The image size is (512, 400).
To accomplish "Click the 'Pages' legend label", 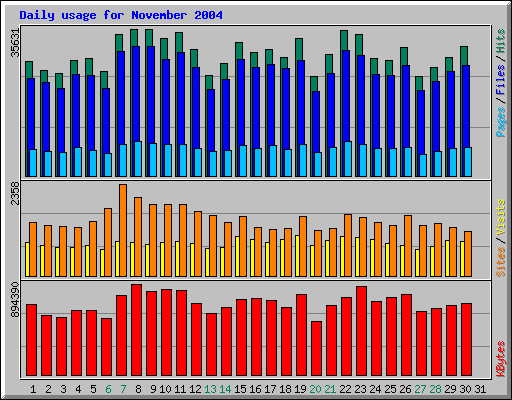I will click(501, 122).
